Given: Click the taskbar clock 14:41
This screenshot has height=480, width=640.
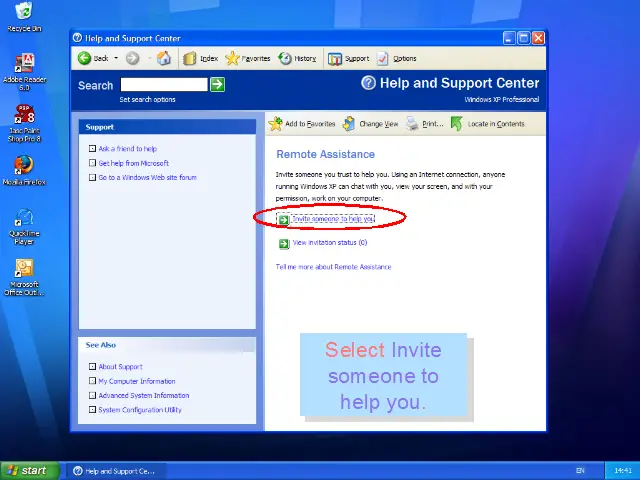Looking at the screenshot, I should (623, 471).
